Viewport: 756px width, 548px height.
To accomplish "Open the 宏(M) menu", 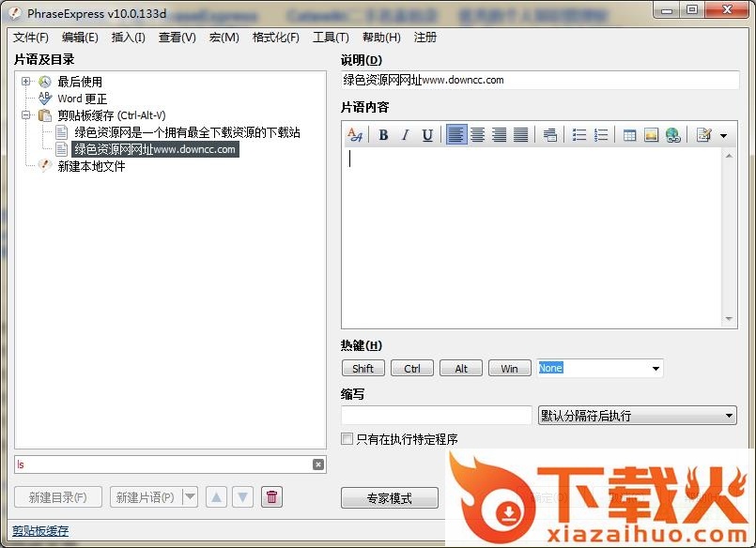I will coord(224,38).
